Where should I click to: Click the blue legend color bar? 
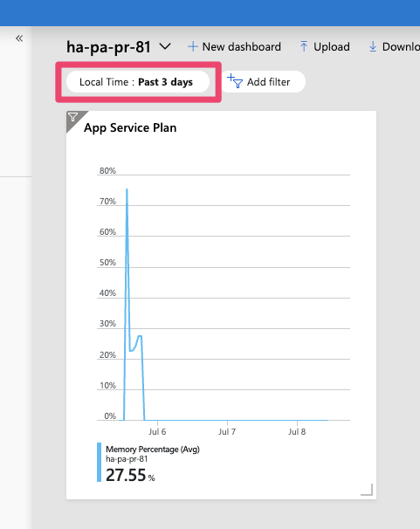[x=99, y=462]
